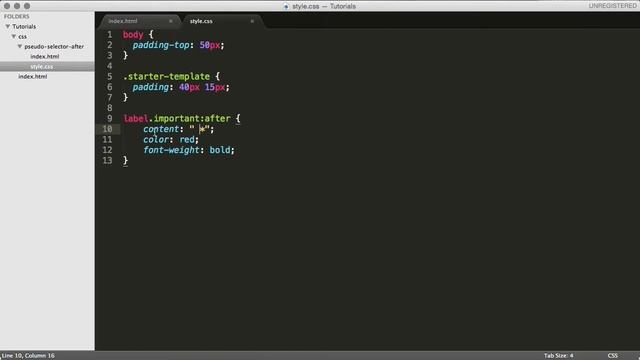Open index.html inside pseudo-selector-after folder
The height and width of the screenshot is (360, 640).
(x=44, y=56)
